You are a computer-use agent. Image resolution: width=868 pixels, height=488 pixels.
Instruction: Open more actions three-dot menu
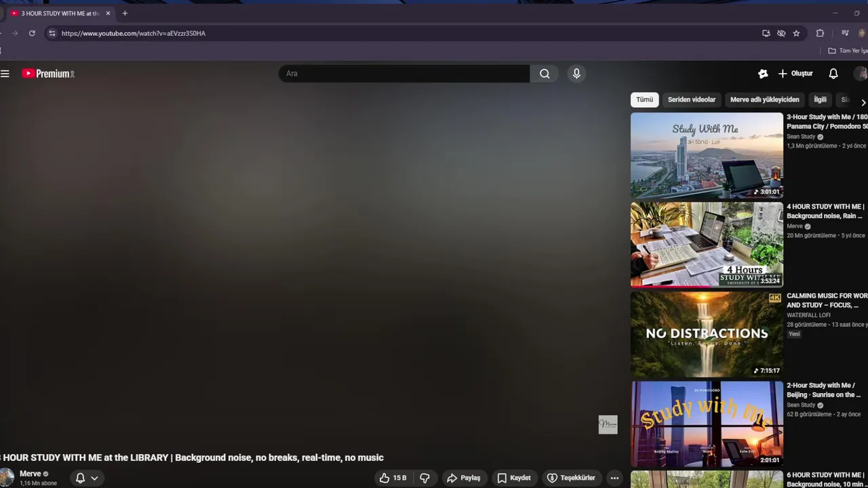[x=614, y=478]
